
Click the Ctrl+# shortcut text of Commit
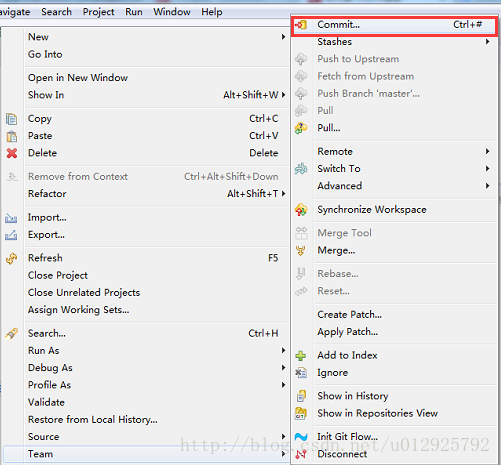click(468, 24)
